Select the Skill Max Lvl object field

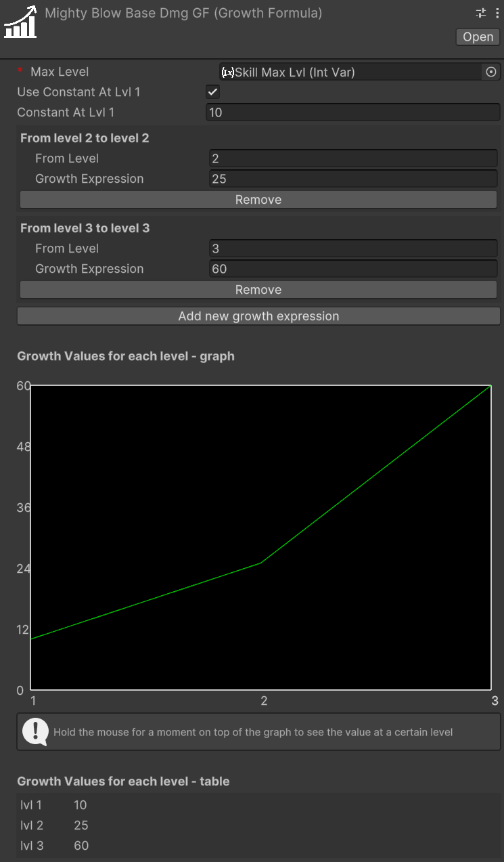click(x=352, y=72)
